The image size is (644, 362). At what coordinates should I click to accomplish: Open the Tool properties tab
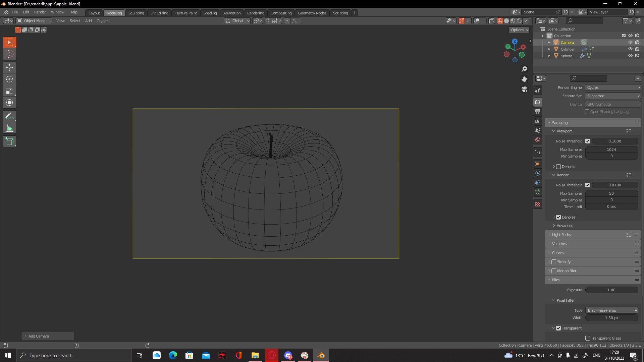tap(538, 90)
